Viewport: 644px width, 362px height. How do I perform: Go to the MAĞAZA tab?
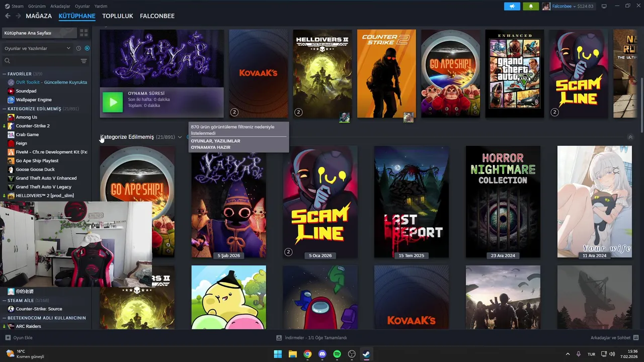pos(39,16)
